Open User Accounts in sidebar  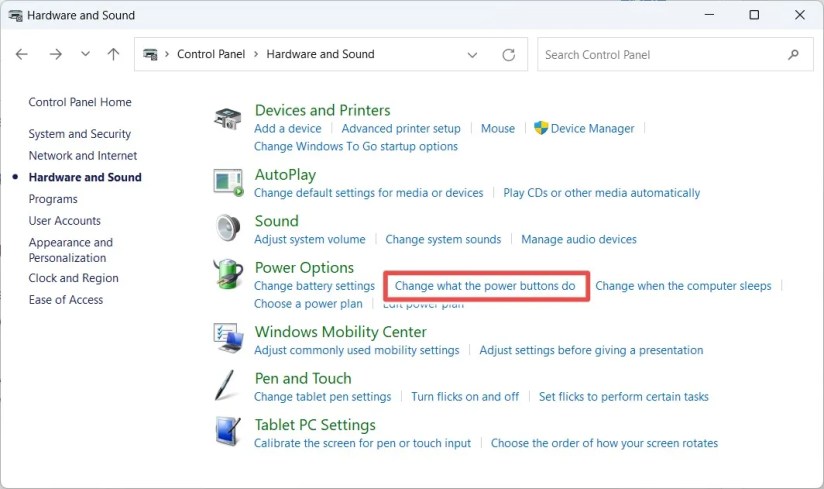65,221
